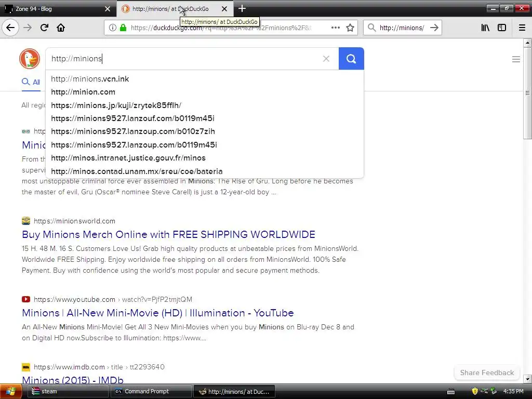Select the All results tab

tap(31, 82)
